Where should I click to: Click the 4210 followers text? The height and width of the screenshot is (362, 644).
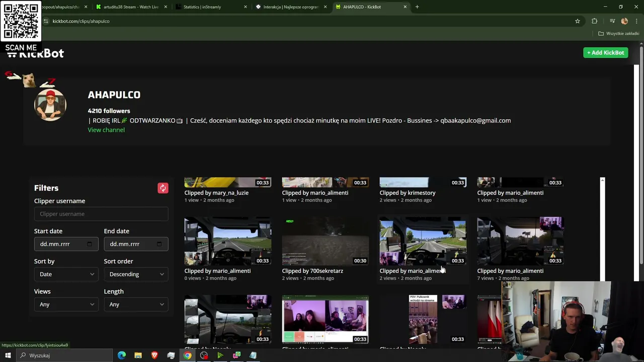click(x=109, y=111)
